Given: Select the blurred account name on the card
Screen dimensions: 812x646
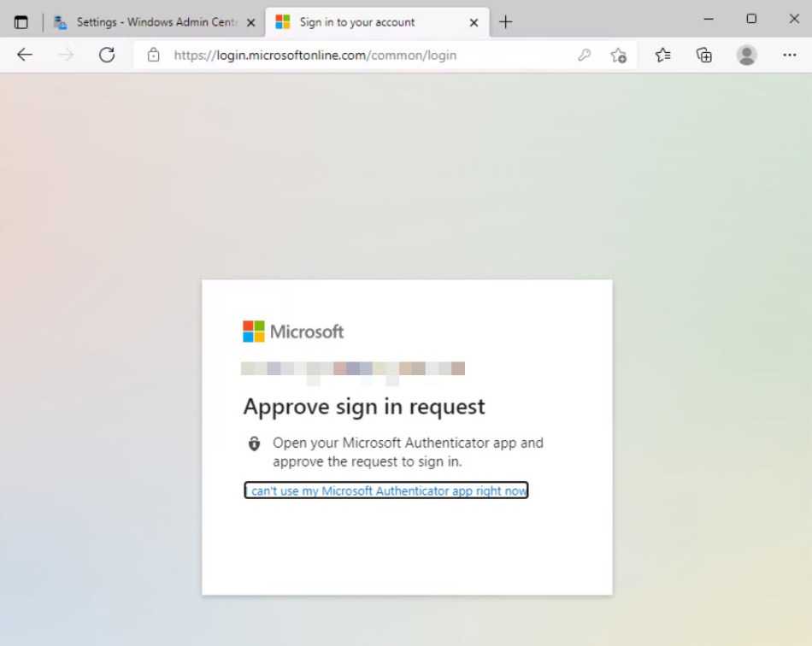Looking at the screenshot, I should coord(353,367).
